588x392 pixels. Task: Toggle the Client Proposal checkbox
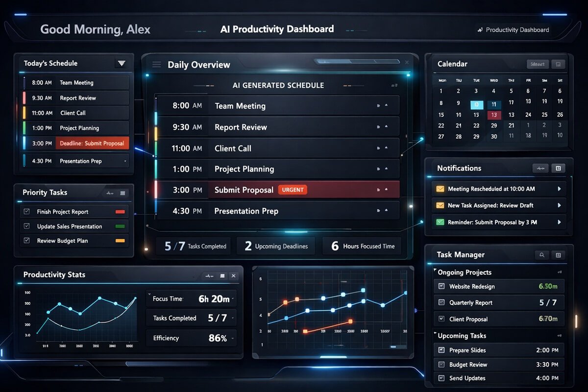point(441,319)
